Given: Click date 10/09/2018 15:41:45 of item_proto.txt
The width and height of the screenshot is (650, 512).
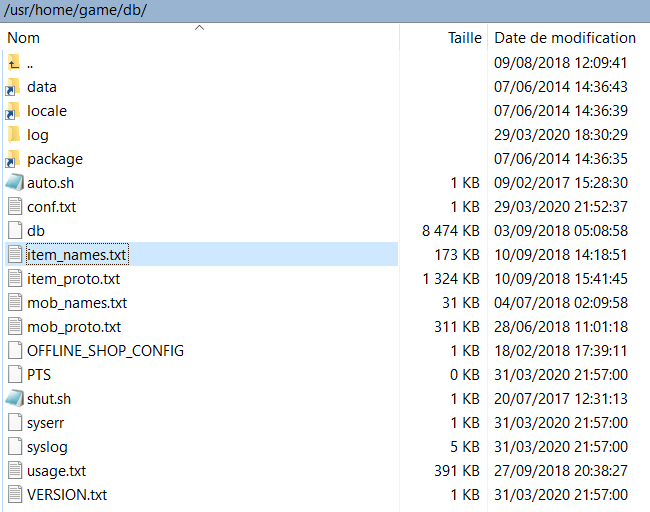Looking at the screenshot, I should 561,279.
